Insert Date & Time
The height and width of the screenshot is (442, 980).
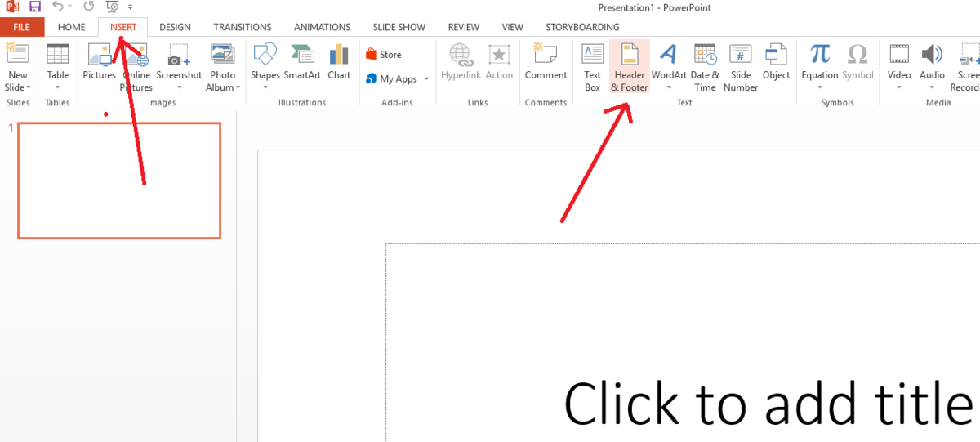coord(705,67)
